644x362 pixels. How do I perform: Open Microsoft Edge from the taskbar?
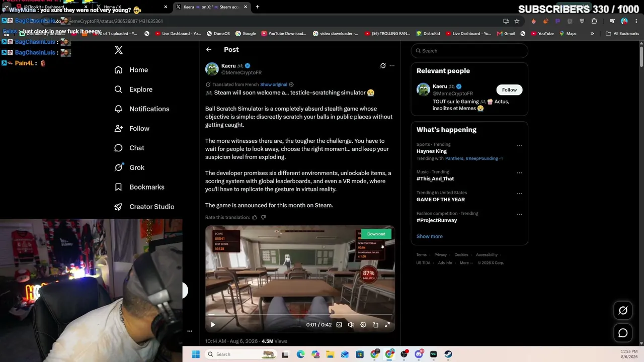point(300,354)
